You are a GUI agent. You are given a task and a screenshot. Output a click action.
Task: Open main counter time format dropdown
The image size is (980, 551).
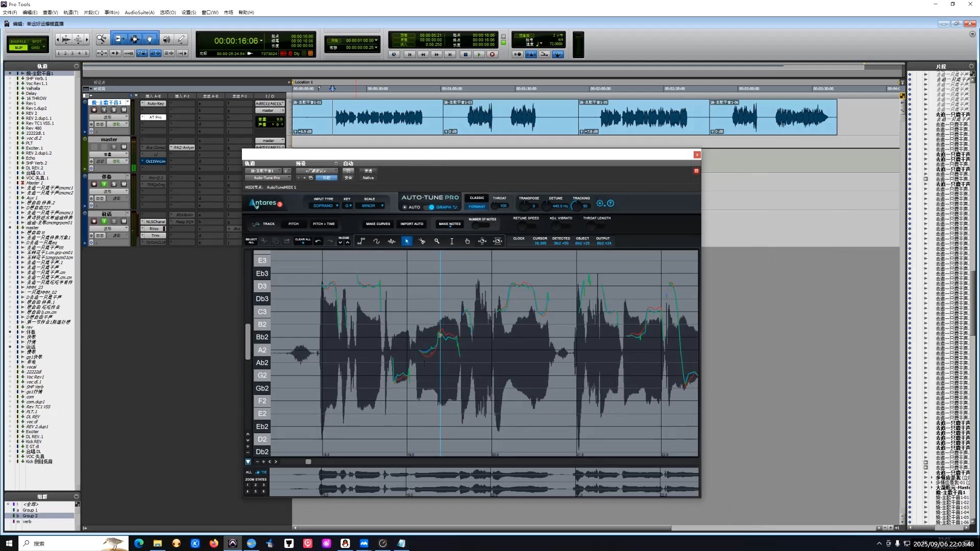click(262, 41)
